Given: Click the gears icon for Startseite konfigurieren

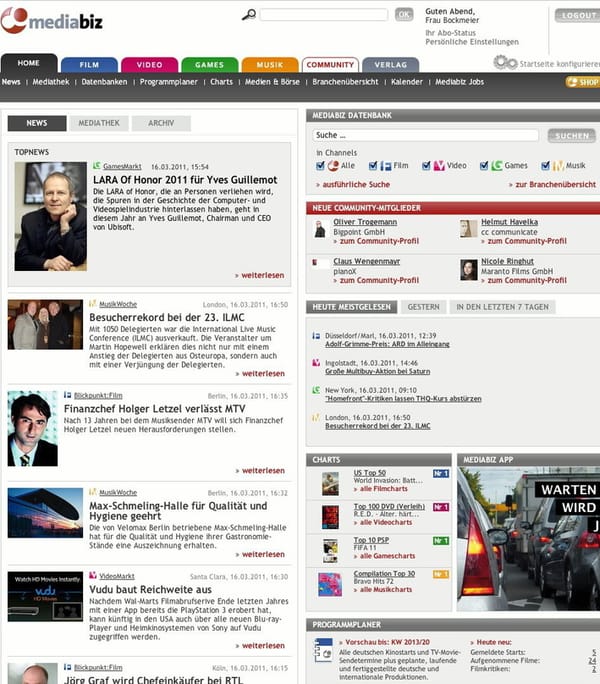Looking at the screenshot, I should tap(505, 62).
